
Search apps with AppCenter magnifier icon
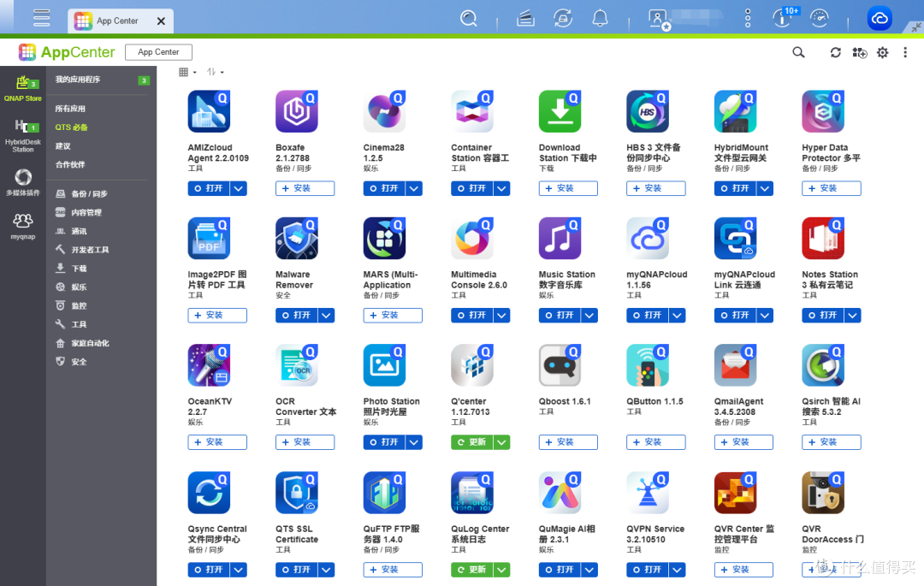[x=798, y=52]
